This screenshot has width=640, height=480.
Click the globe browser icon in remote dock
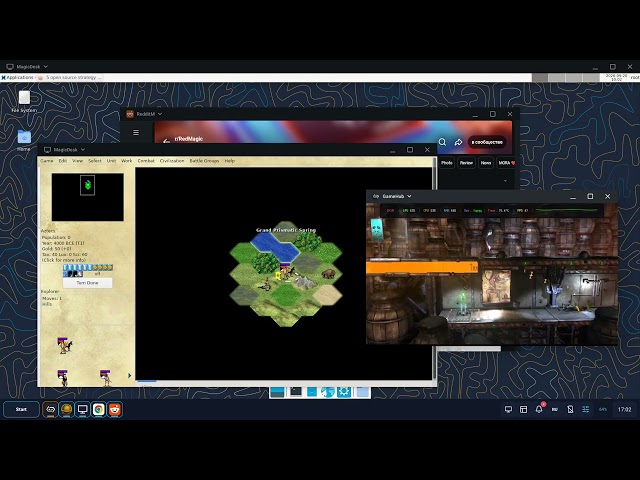pos(327,392)
